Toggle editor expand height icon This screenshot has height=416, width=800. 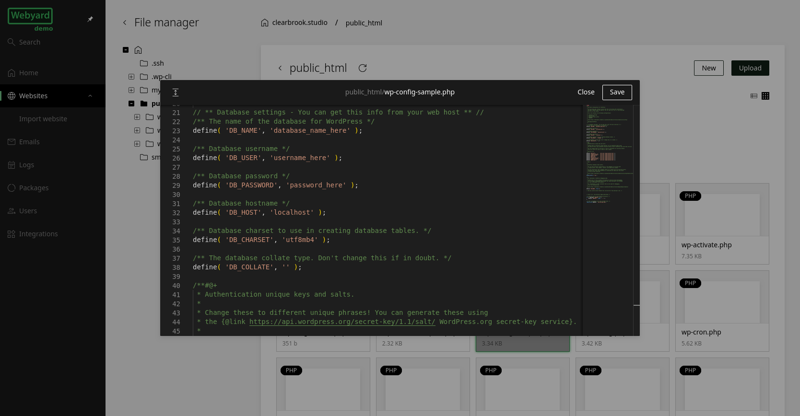coord(175,92)
